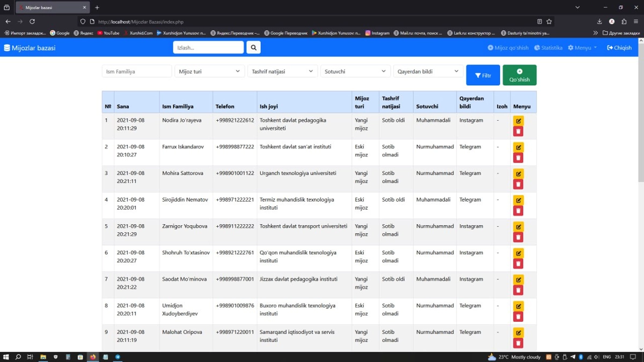Apply filters with the Filtr button
The image size is (644, 362).
tap(483, 75)
